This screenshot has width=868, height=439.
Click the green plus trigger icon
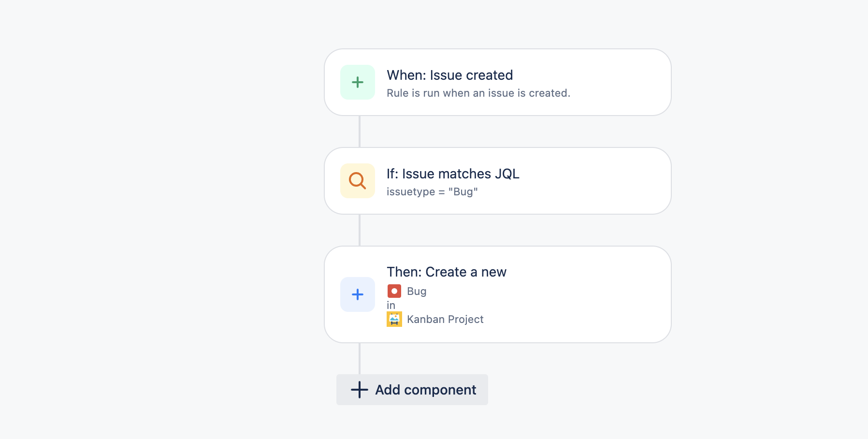pos(358,82)
